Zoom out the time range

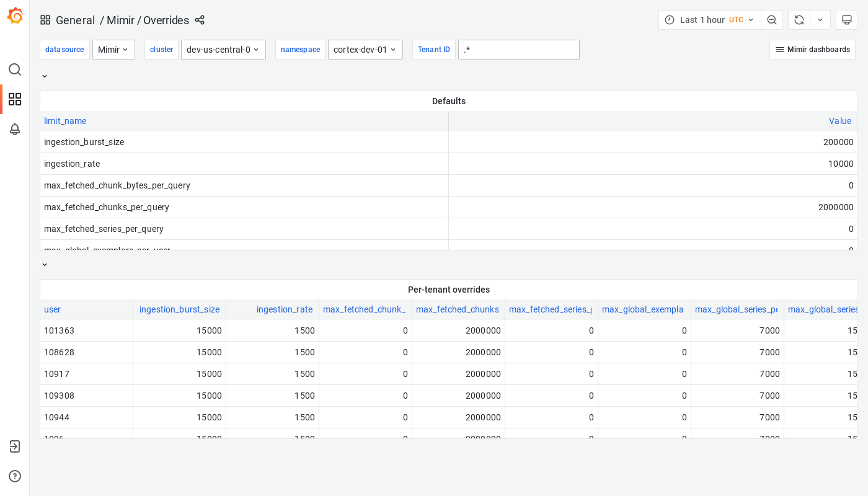tap(772, 19)
